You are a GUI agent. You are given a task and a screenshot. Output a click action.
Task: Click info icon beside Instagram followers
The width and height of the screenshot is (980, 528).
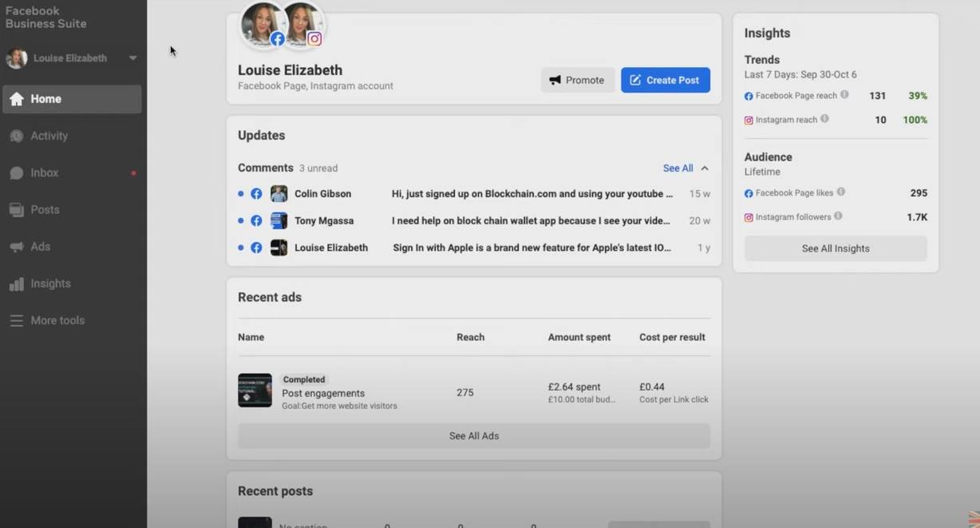(x=838, y=216)
